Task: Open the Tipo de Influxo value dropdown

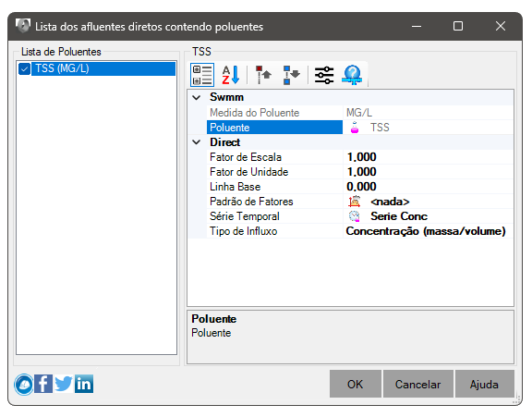Action: pyautogui.click(x=429, y=231)
